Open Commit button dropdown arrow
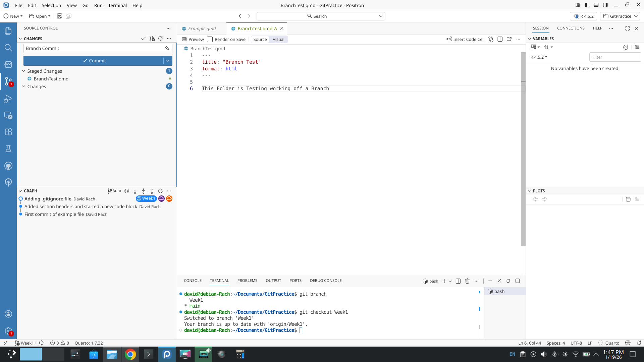 coord(168,61)
